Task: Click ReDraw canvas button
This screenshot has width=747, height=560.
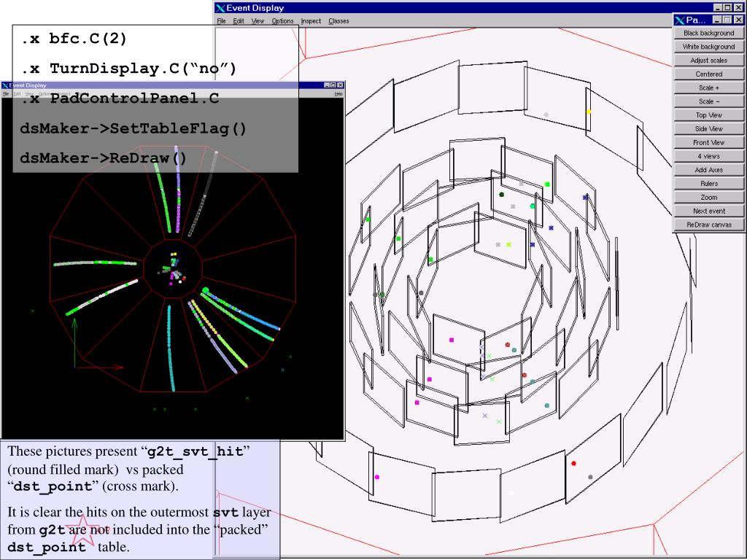Action: click(x=708, y=225)
